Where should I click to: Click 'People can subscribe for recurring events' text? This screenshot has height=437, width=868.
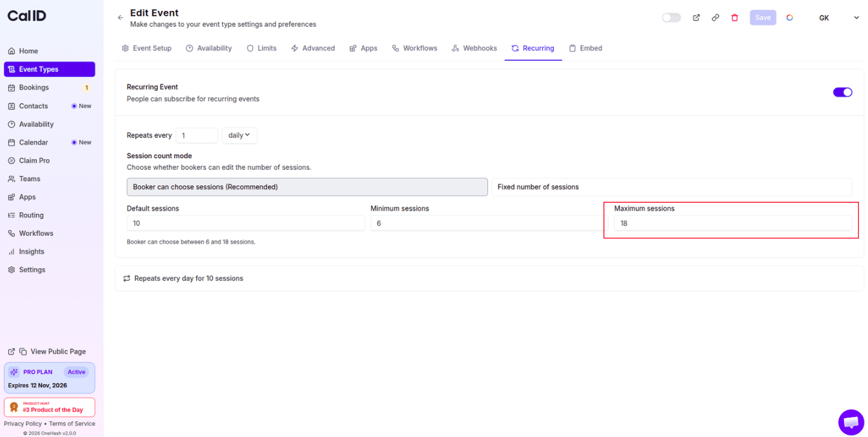point(193,98)
